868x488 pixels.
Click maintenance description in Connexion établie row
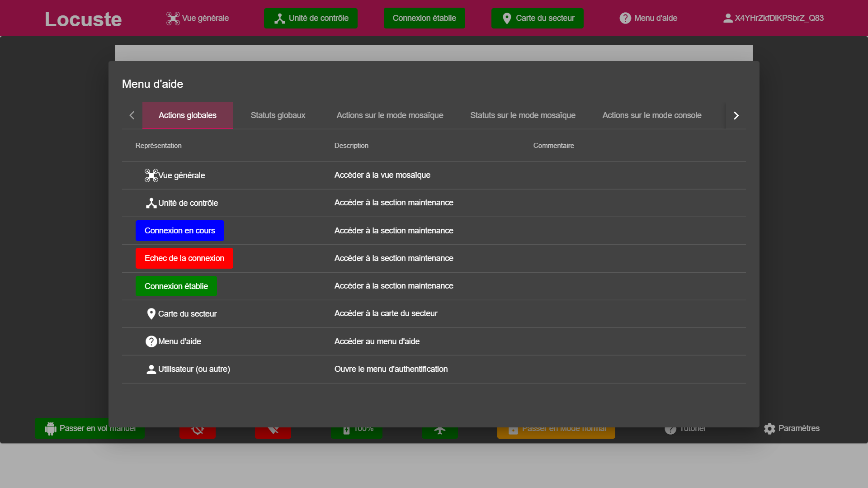click(x=394, y=286)
